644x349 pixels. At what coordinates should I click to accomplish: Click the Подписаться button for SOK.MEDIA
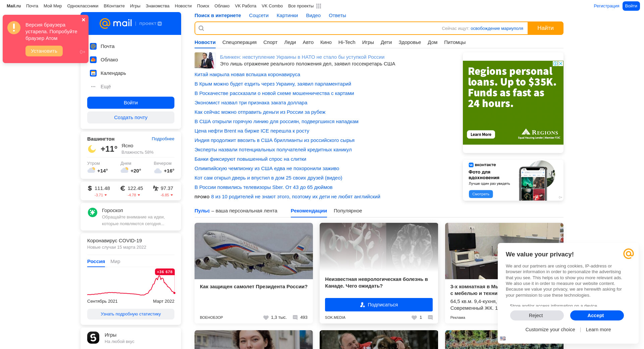pyautogui.click(x=379, y=305)
